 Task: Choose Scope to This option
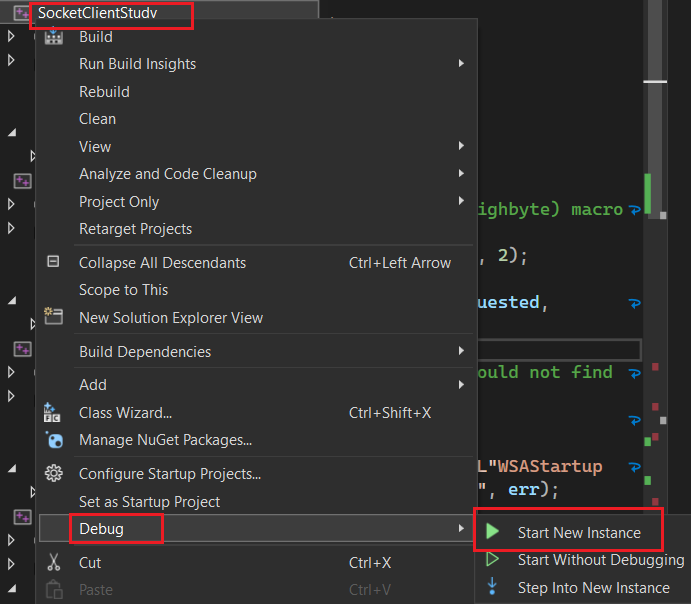(123, 290)
